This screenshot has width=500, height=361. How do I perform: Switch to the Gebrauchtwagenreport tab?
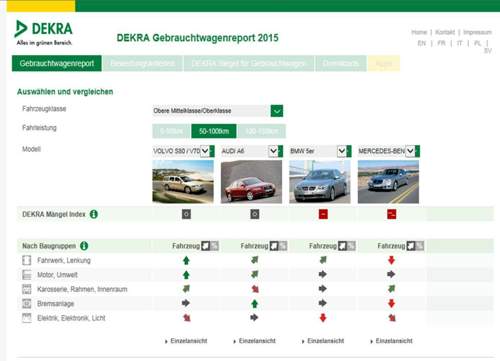(57, 63)
